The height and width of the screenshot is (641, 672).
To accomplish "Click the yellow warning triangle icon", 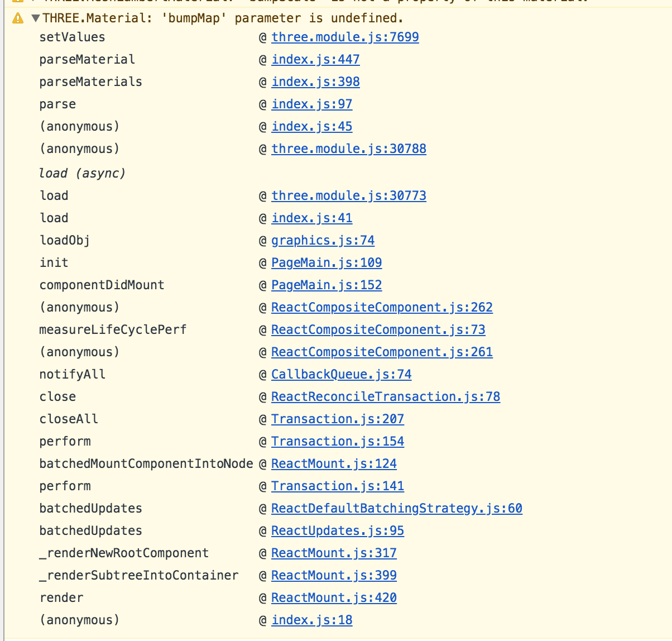I will [x=18, y=18].
